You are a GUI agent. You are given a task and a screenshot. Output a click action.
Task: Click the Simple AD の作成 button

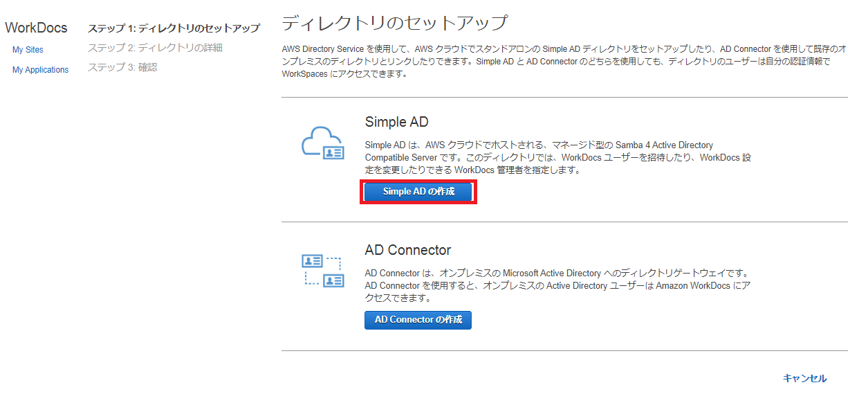pos(418,192)
